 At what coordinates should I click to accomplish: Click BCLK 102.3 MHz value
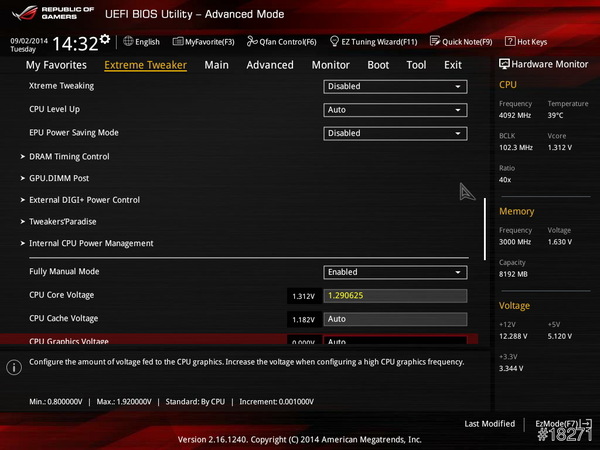[x=516, y=147]
